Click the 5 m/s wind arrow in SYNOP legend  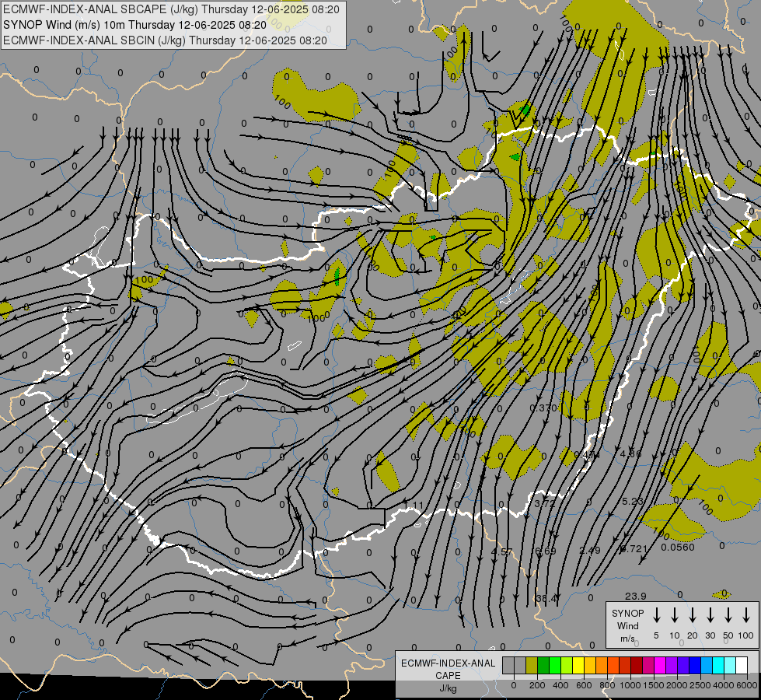[x=657, y=615]
